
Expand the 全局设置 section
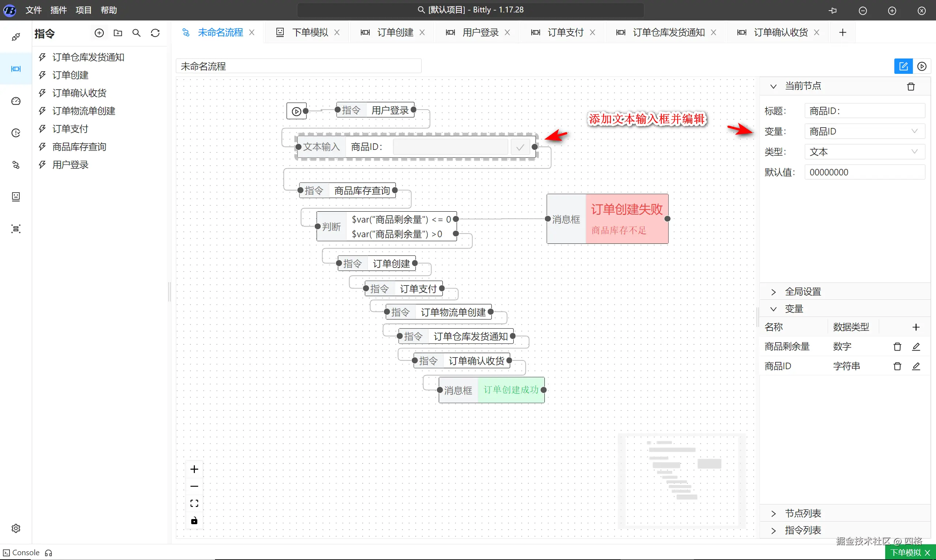coord(803,292)
